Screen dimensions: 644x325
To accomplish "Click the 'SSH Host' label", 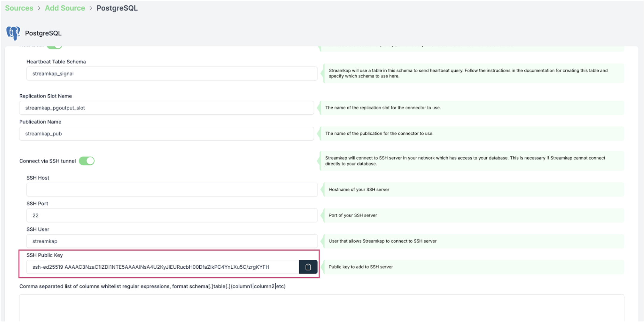I will coord(38,178).
